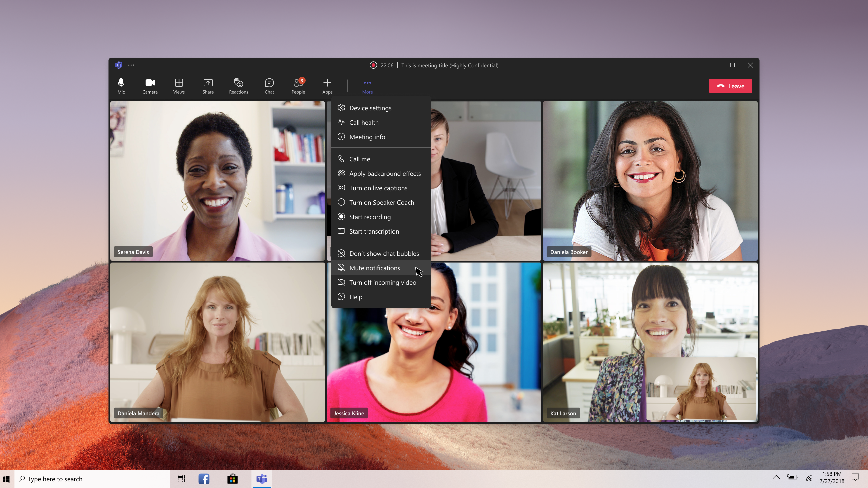Select Device settings from the menu

[x=370, y=108]
